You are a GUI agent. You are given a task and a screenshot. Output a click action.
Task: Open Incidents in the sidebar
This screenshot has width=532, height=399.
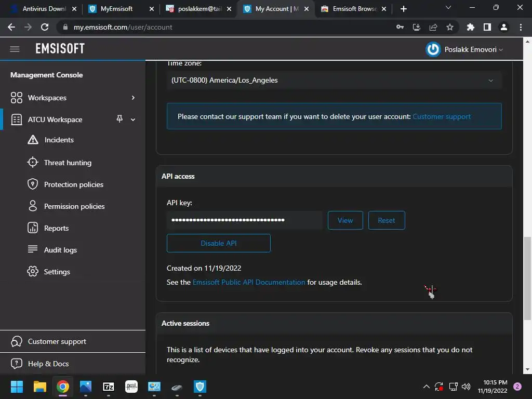coord(59,140)
